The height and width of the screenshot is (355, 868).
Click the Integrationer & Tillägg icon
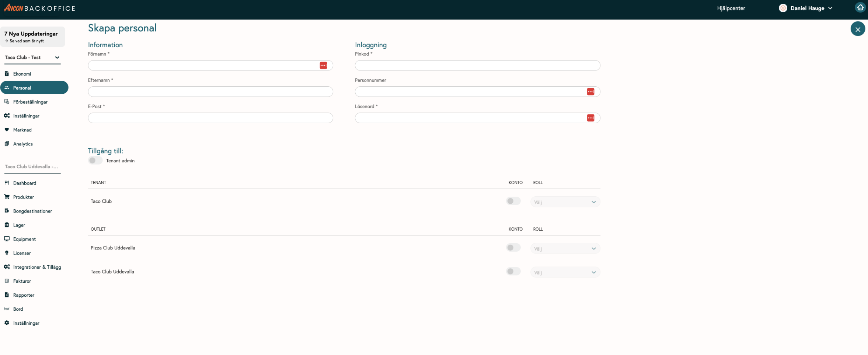[7, 267]
